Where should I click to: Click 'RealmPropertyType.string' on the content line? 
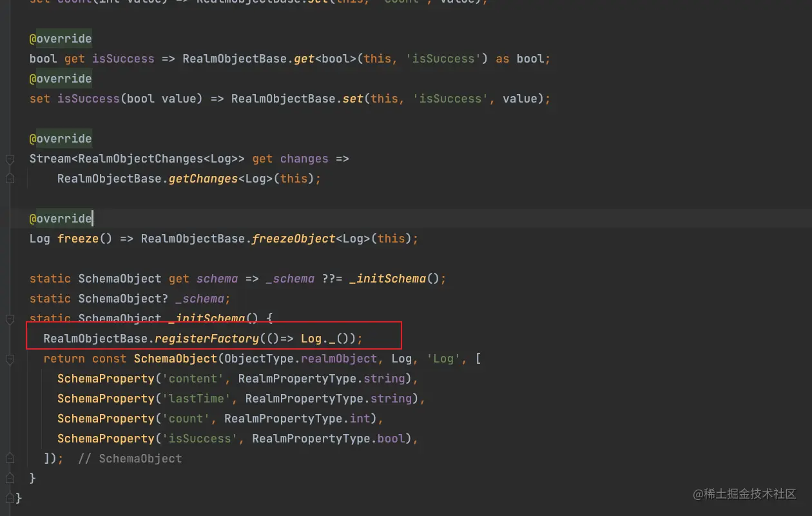(322, 379)
